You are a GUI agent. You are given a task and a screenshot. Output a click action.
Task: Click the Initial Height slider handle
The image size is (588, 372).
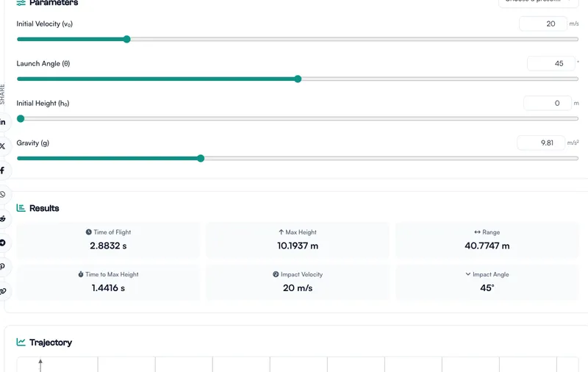coord(21,118)
